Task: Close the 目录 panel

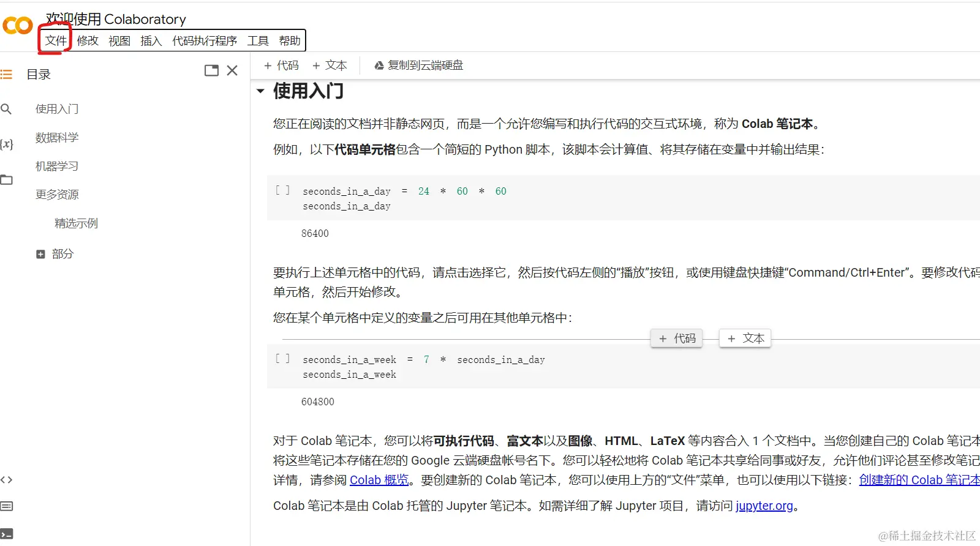Action: [x=232, y=70]
